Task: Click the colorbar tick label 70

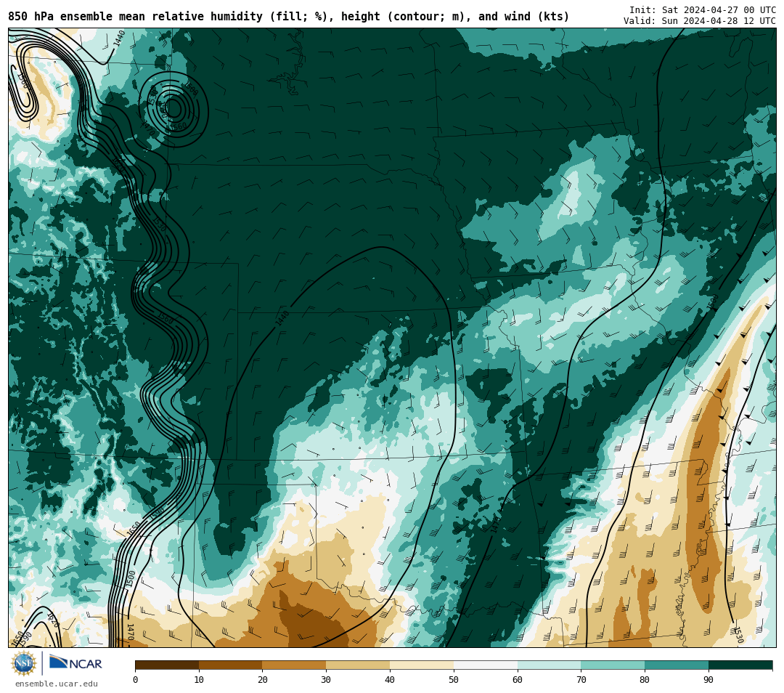Action: click(x=581, y=679)
